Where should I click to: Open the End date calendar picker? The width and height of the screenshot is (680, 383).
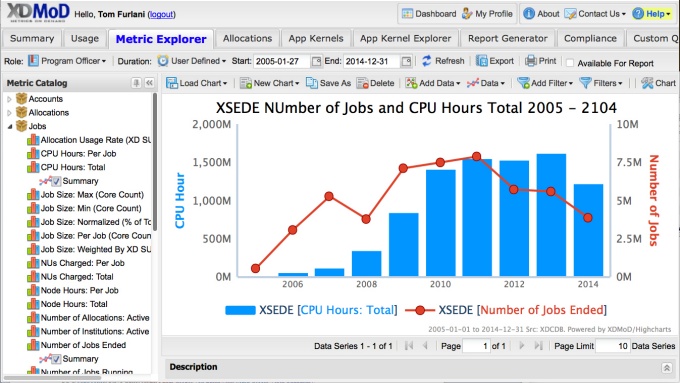coord(406,61)
